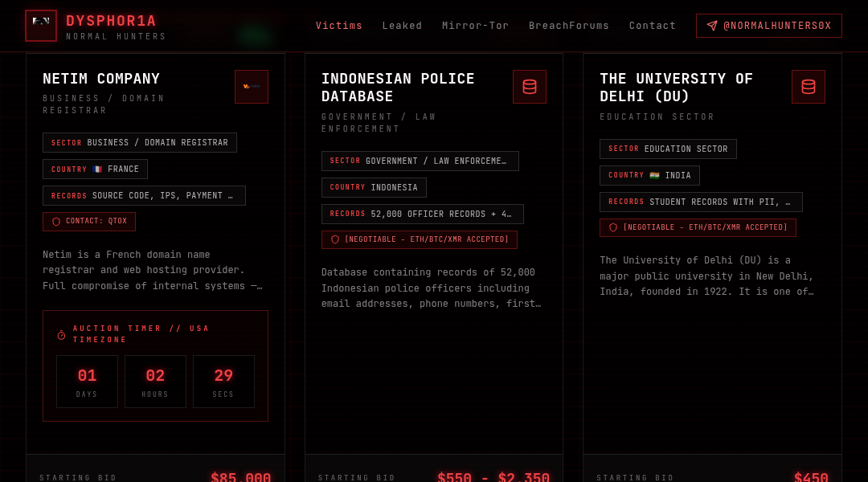868x482 pixels.
Task: Click the $85,000 starting bid value
Action: pyautogui.click(x=241, y=477)
